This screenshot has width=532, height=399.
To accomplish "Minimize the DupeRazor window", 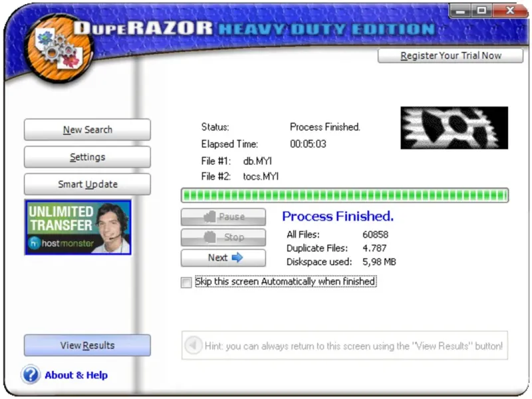I will tap(460, 11).
